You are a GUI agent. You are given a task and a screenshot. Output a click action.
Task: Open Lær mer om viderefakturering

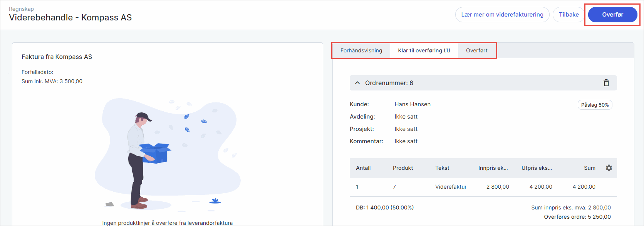tap(502, 15)
